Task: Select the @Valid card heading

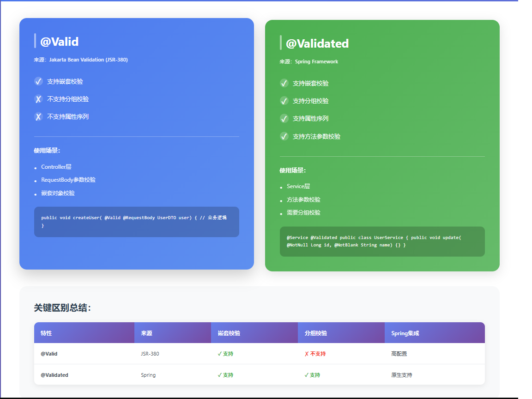Action: [60, 42]
